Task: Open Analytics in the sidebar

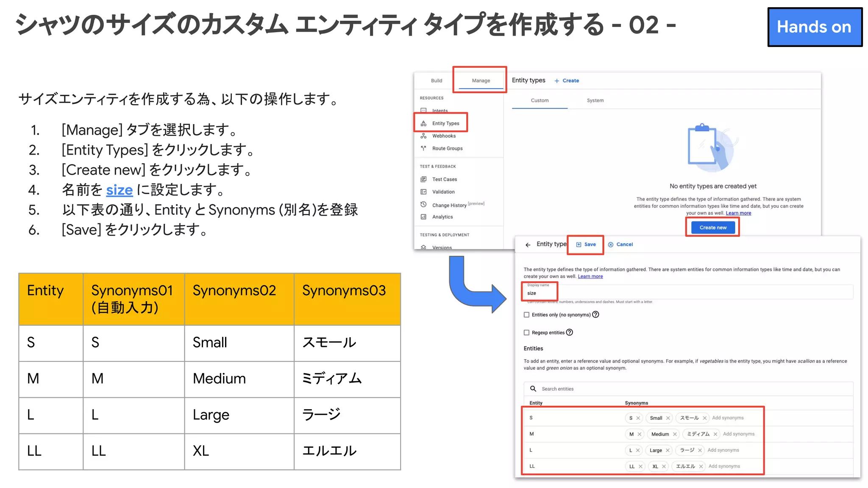Action: point(442,217)
